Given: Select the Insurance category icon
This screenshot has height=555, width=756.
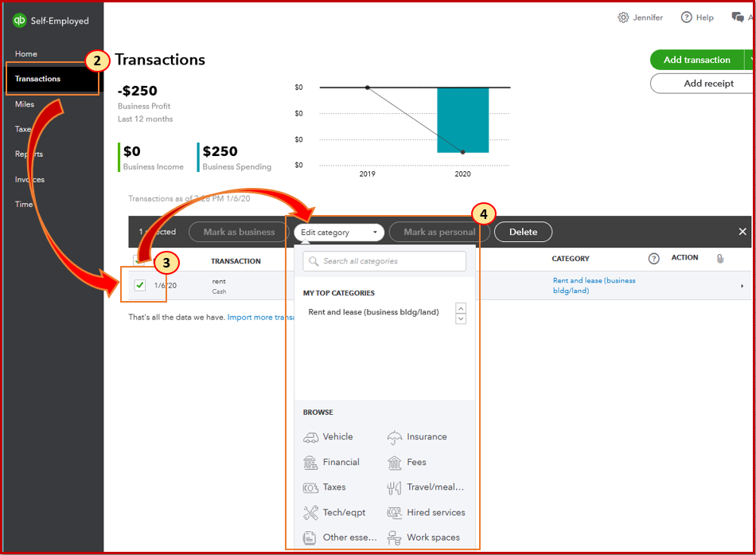Looking at the screenshot, I should pos(396,436).
